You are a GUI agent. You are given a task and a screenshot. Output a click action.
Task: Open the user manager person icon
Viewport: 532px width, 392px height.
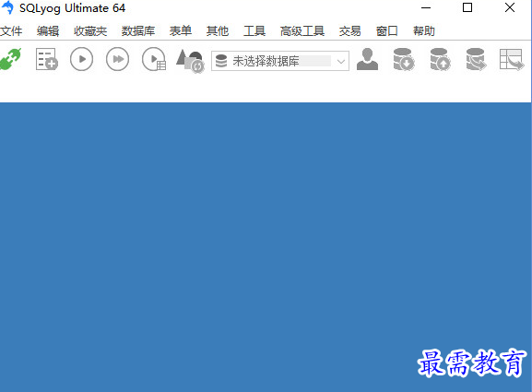[367, 59]
